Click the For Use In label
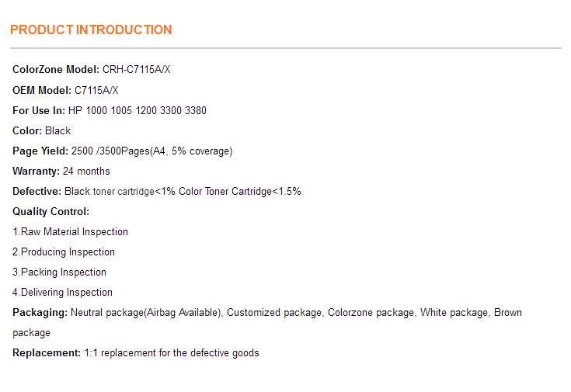The image size is (571, 392). pos(39,110)
